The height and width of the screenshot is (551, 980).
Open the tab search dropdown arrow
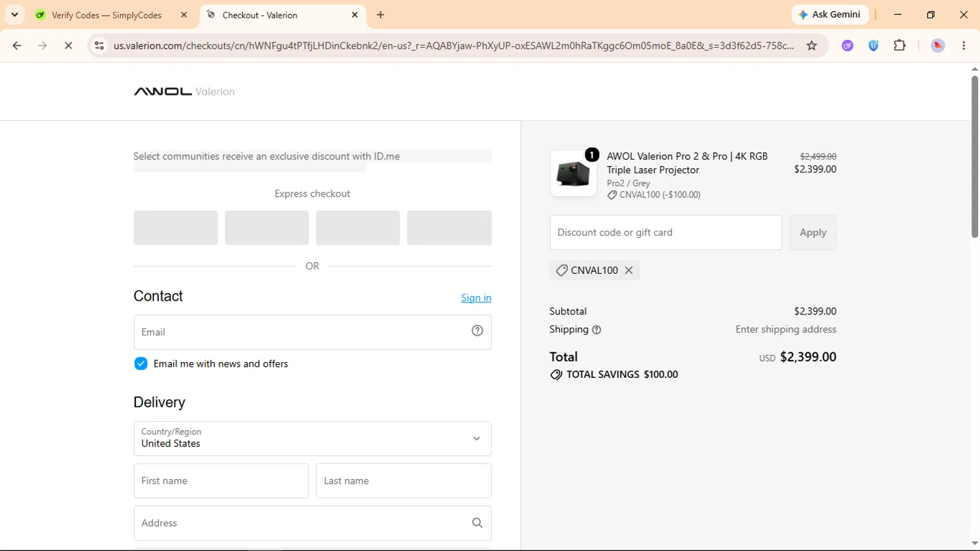point(14,14)
